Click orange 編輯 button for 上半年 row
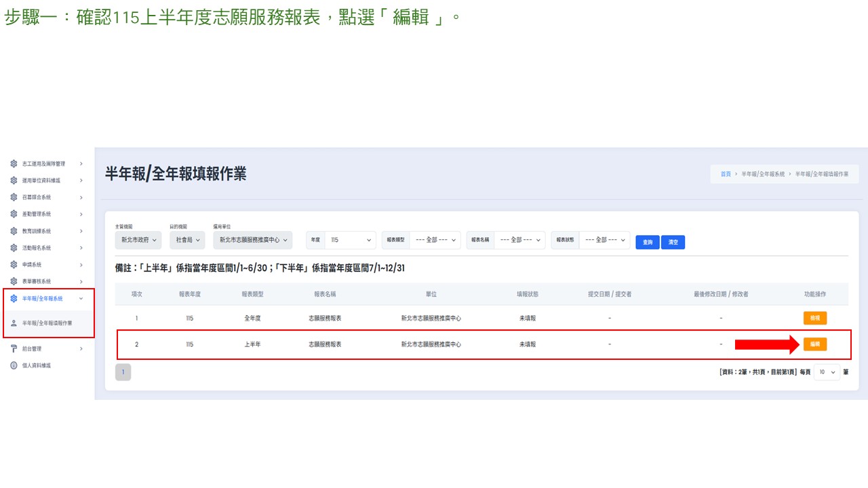Image resolution: width=868 pixels, height=488 pixels. point(815,344)
